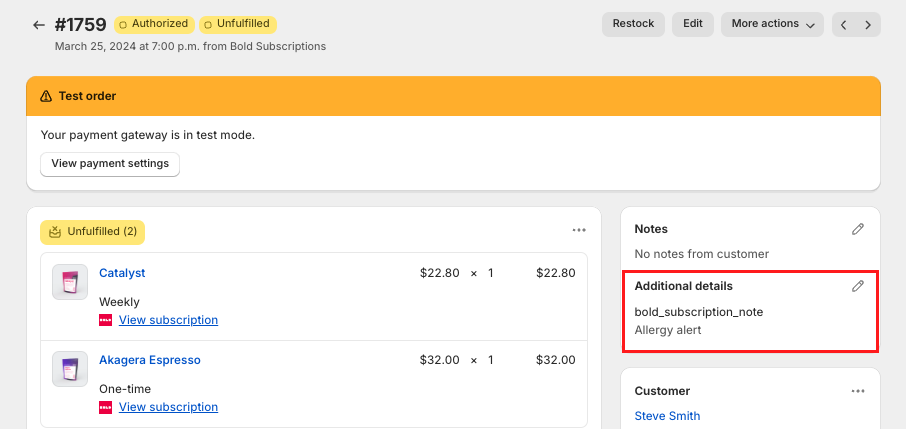Click the 'Allergy alert' value

667,331
